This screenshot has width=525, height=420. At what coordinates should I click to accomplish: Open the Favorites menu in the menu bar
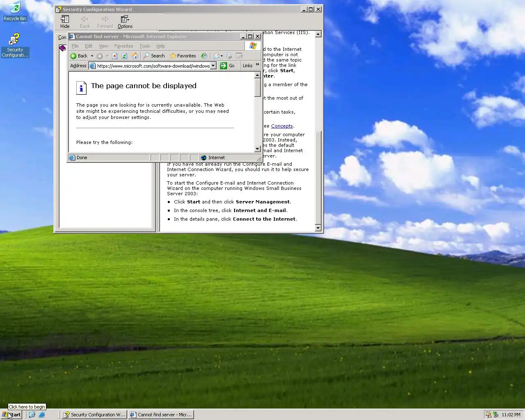tap(123, 46)
